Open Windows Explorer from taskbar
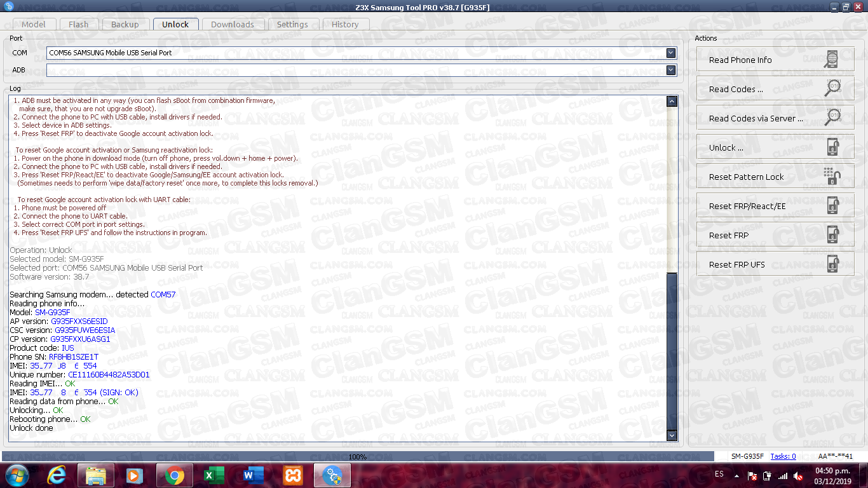The width and height of the screenshot is (868, 488). point(96,475)
